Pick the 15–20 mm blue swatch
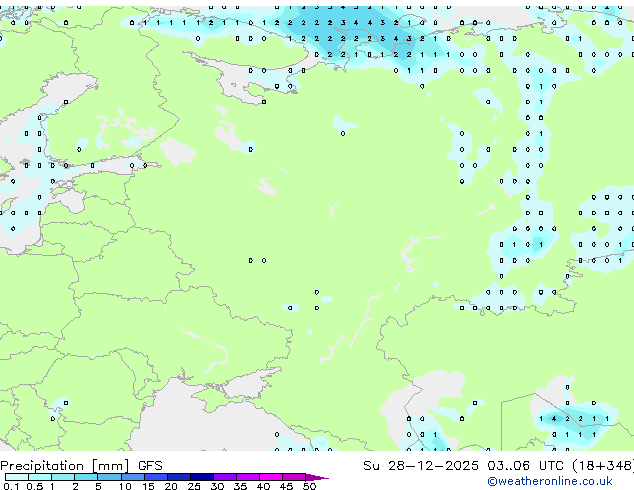634x490 pixels. [155, 477]
